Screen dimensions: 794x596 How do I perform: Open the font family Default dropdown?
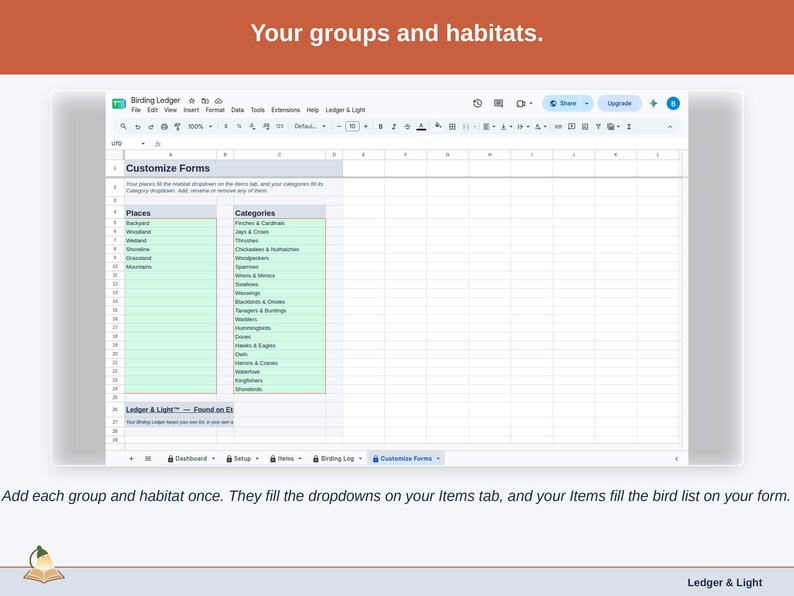point(310,127)
